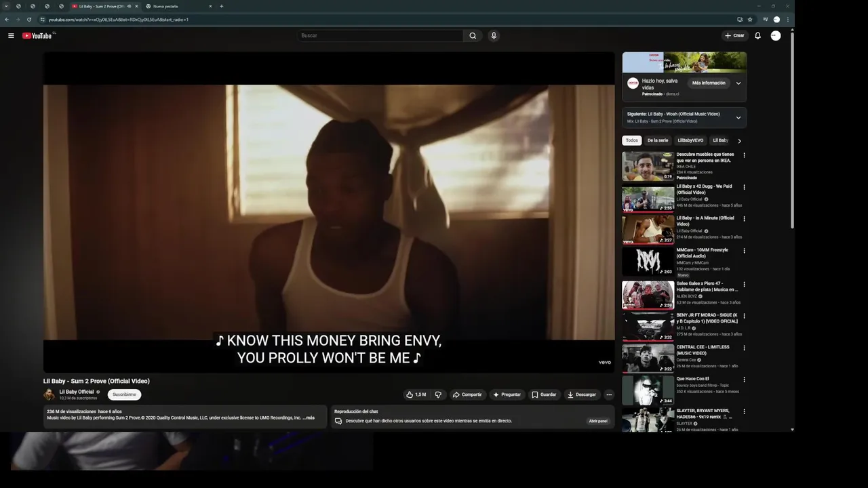Open the CENTRAL CEE LIMITLESS thumbnail
This screenshot has height=488, width=868.
[648, 359]
